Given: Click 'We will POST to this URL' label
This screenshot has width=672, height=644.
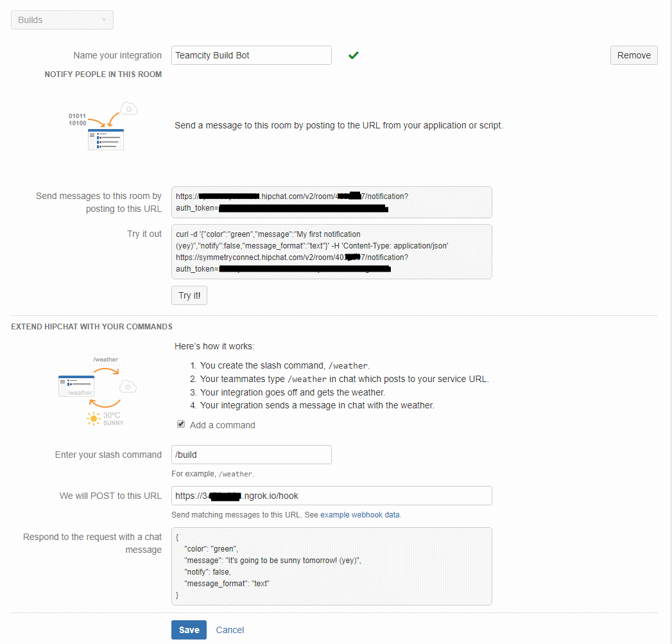Looking at the screenshot, I should pos(110,496).
